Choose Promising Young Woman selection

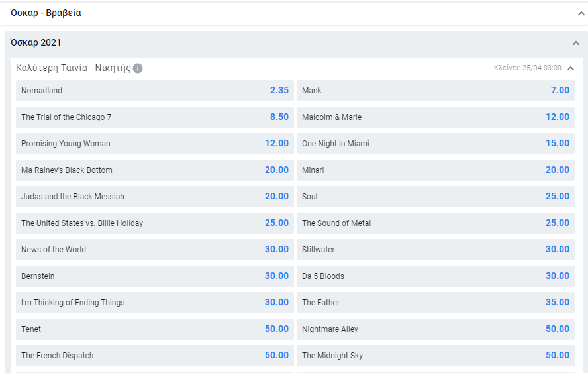[154, 144]
